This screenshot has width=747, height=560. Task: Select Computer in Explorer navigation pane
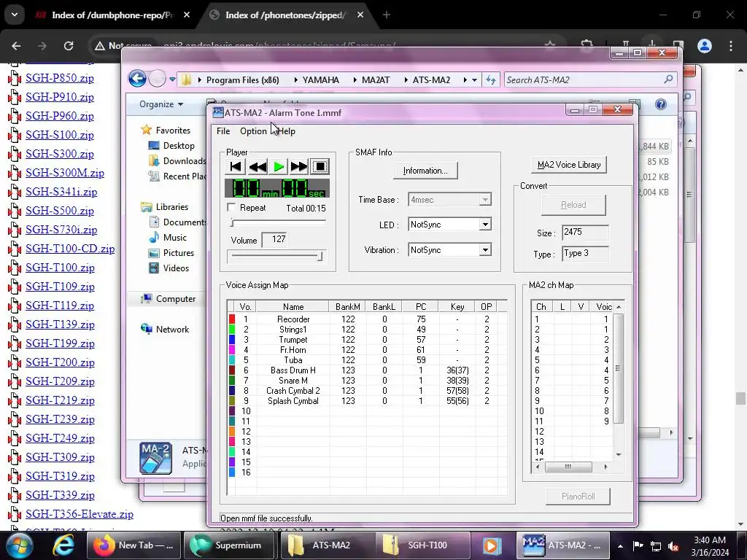(176, 299)
